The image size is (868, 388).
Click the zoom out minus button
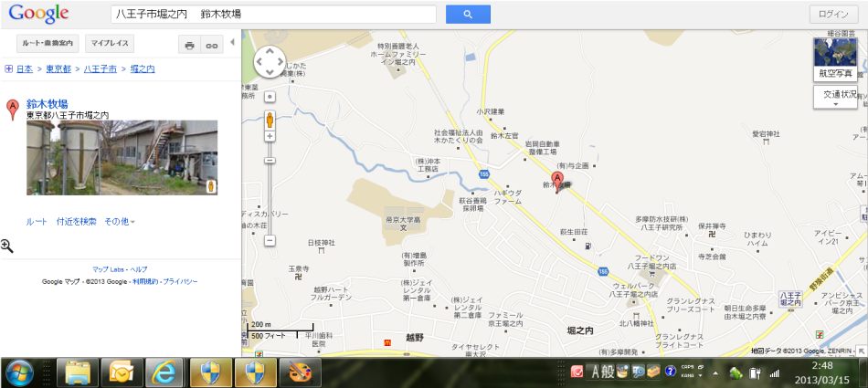[270, 241]
